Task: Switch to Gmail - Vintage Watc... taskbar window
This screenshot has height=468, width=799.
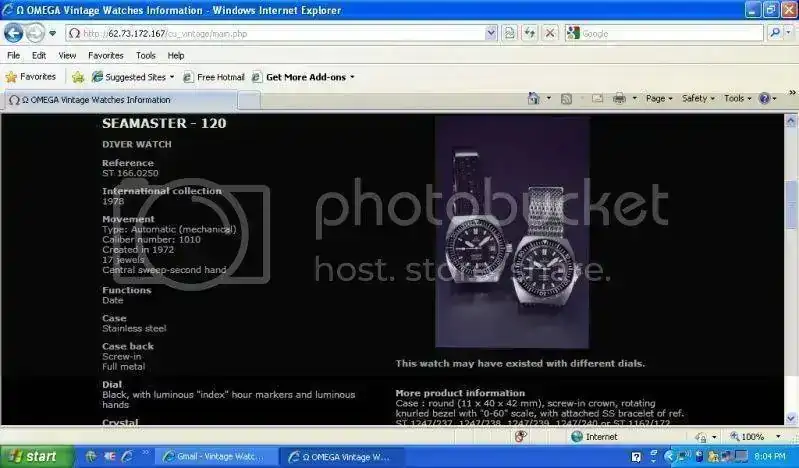Action: pyautogui.click(x=216, y=457)
